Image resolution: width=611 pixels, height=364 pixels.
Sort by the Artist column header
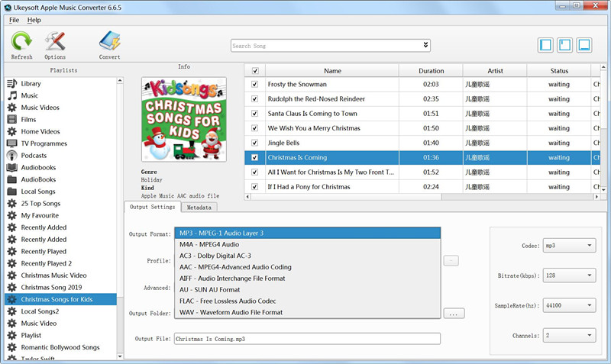coord(495,71)
